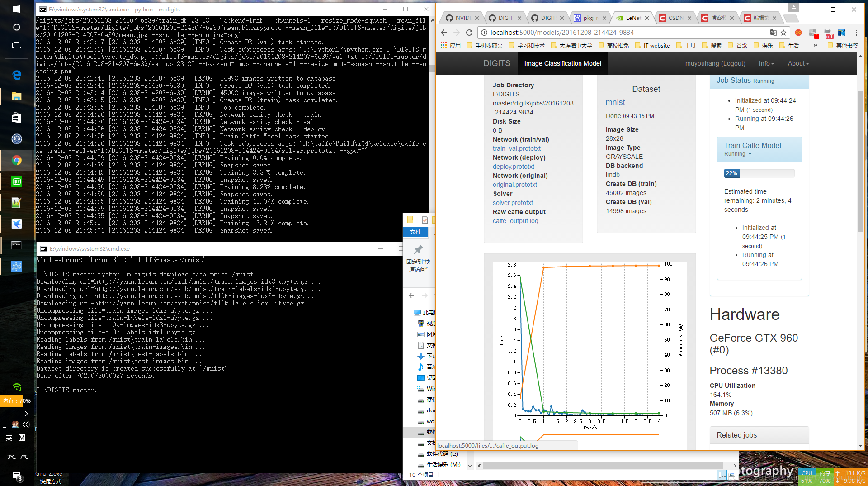Open iQIYI app from taskbar
The width and height of the screenshot is (868, 486).
coord(17,181)
